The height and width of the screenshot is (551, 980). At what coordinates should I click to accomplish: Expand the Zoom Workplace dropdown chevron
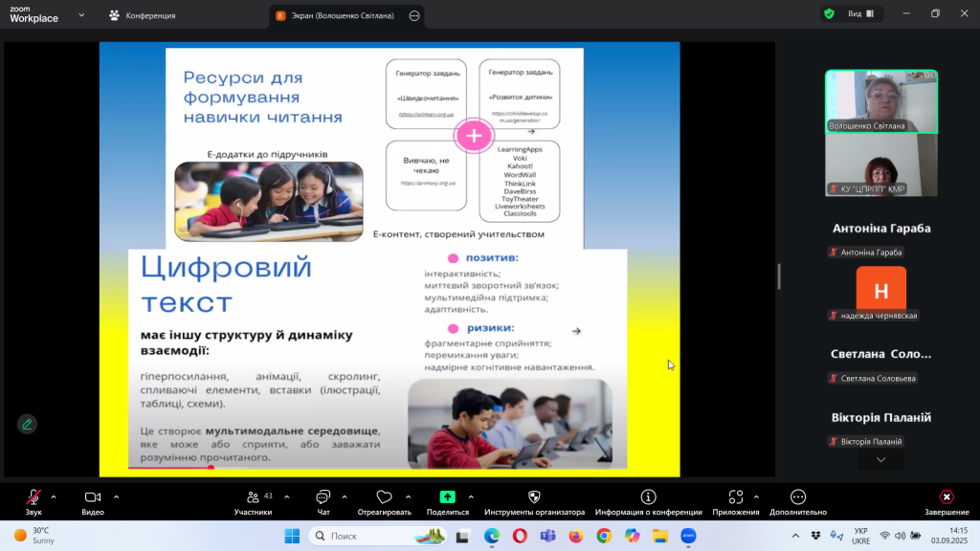(82, 15)
